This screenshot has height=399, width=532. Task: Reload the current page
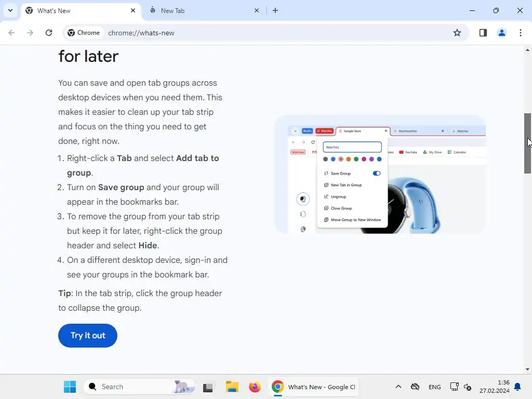[49, 33]
